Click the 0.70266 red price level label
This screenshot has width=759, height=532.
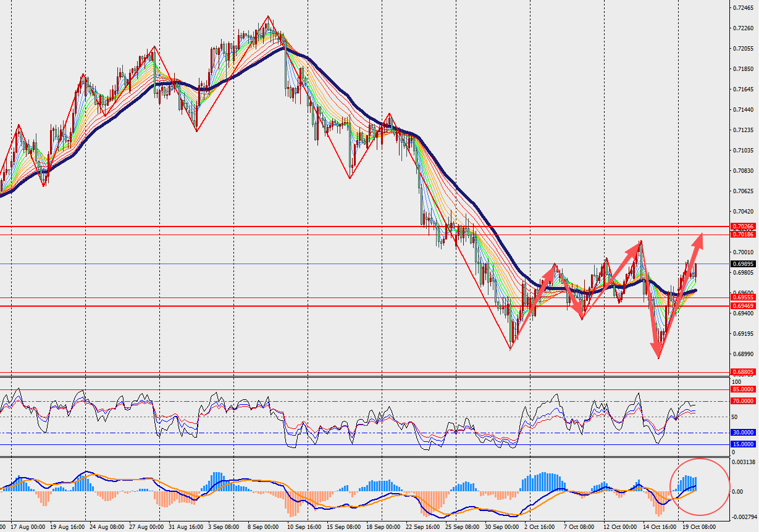point(743,227)
